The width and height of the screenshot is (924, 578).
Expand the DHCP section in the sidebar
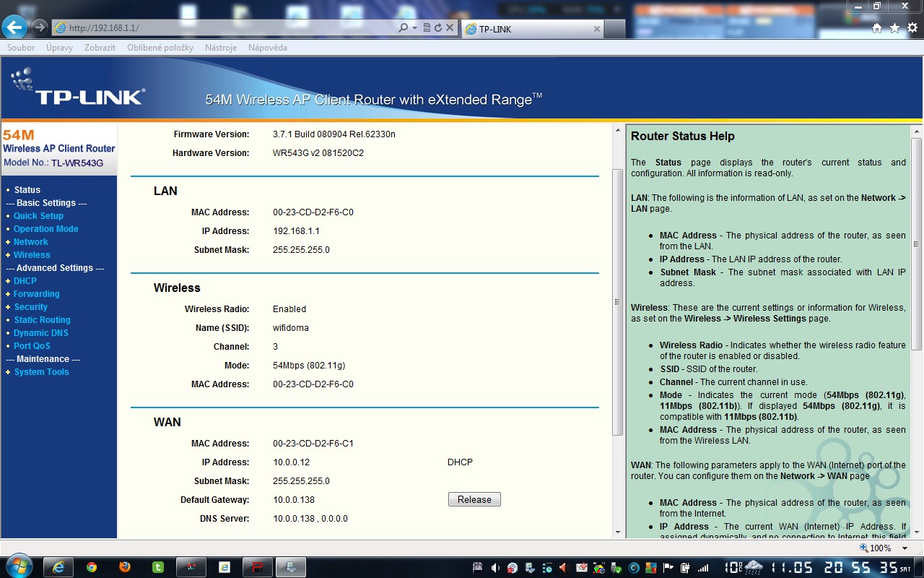[x=25, y=281]
